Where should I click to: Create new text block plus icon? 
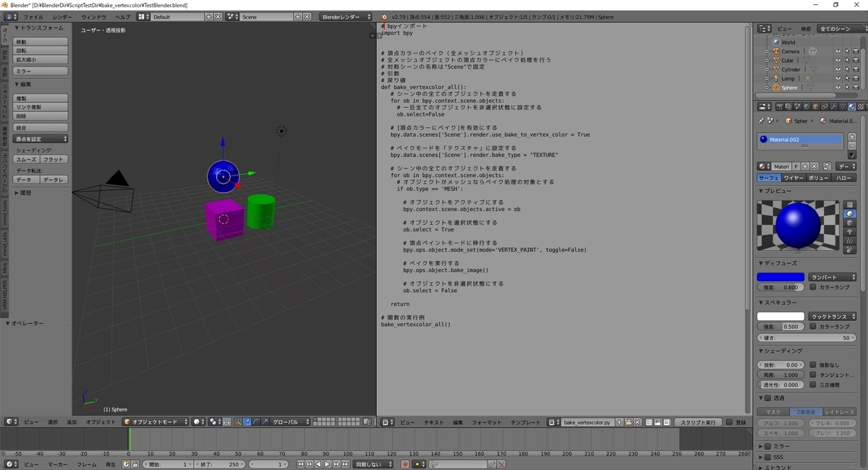[619, 422]
